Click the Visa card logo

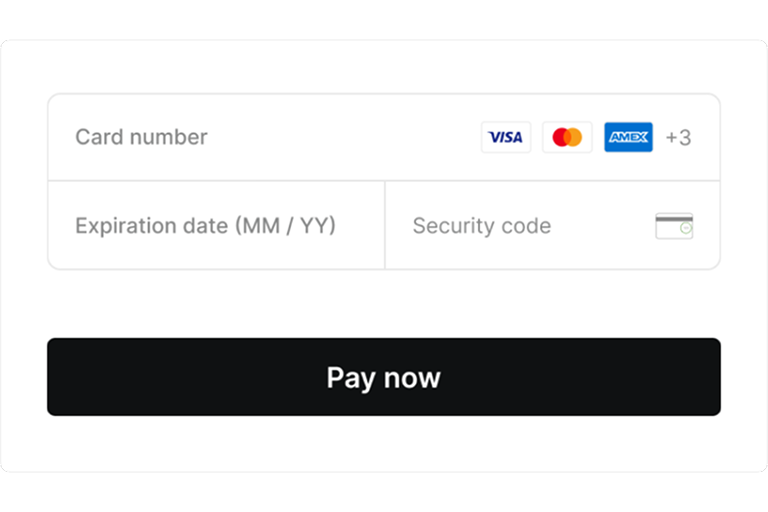506,137
